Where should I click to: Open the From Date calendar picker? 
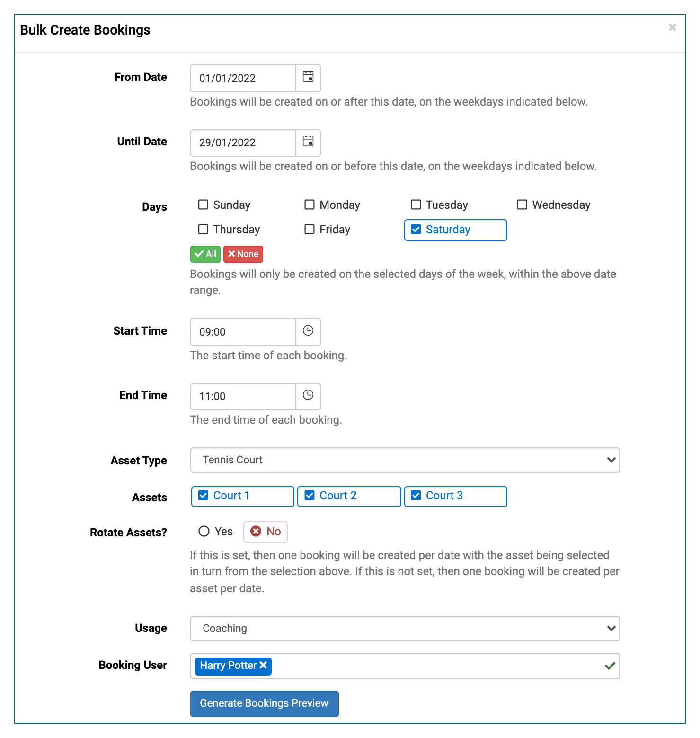[x=308, y=78]
